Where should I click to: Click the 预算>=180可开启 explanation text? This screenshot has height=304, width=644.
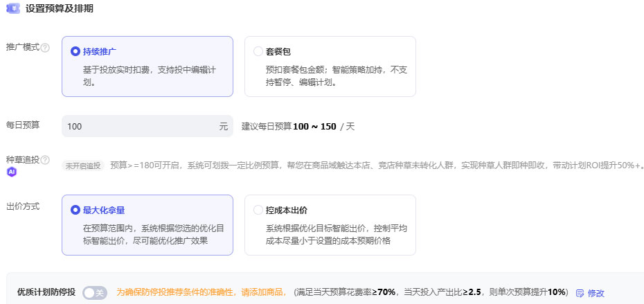click(x=377, y=166)
